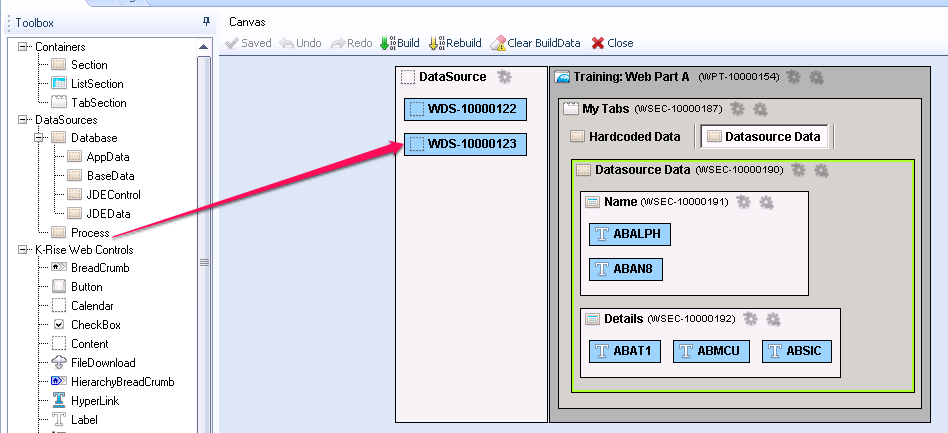The width and height of the screenshot is (948, 433).
Task: Click the Toolbox scrollbar up arrow
Action: pyautogui.click(x=204, y=47)
